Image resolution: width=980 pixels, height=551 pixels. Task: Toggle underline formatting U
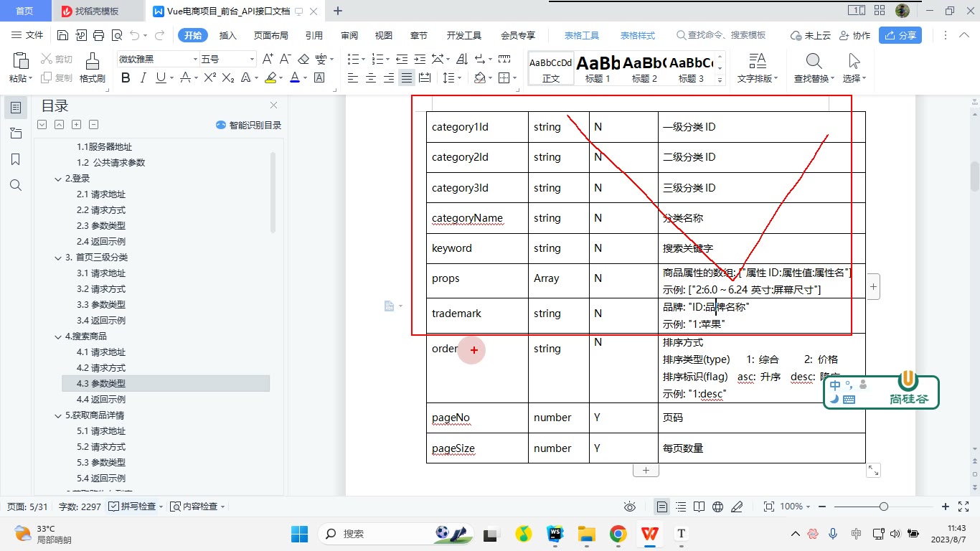(160, 77)
